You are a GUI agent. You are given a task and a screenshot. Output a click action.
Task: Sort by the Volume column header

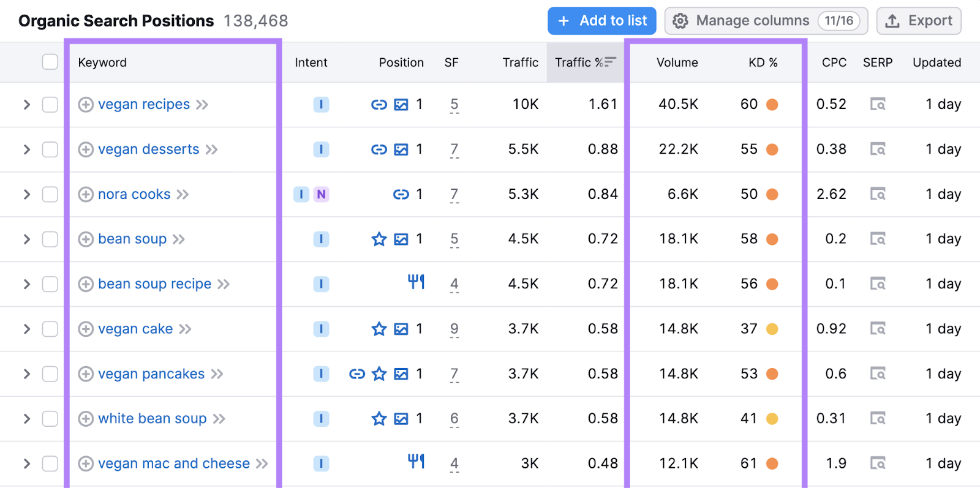(677, 62)
